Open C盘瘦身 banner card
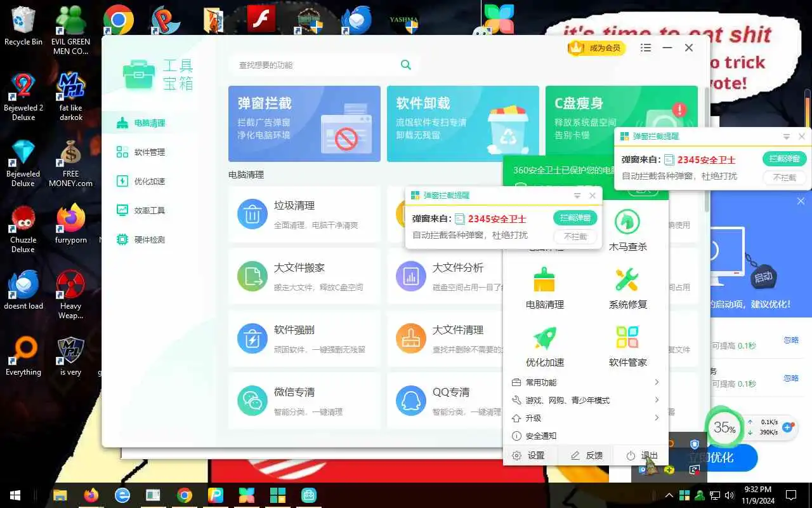812x508 pixels. pyautogui.click(x=622, y=124)
